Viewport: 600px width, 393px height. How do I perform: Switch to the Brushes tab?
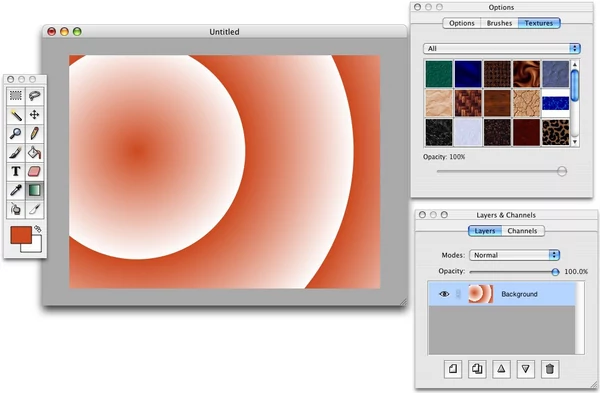click(499, 23)
